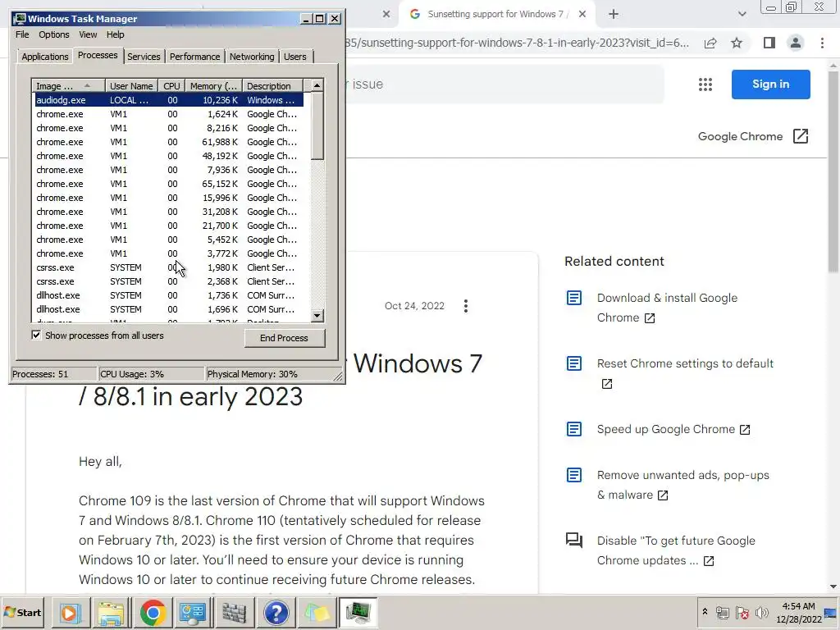Sort processes by CPU column
Viewport: 840px width, 630px height.
(x=171, y=85)
